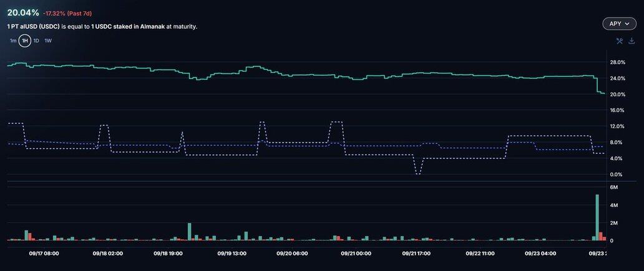Screen dimensions: 644x271
Task: Click the 6M volume axis label
Action: click(613, 188)
